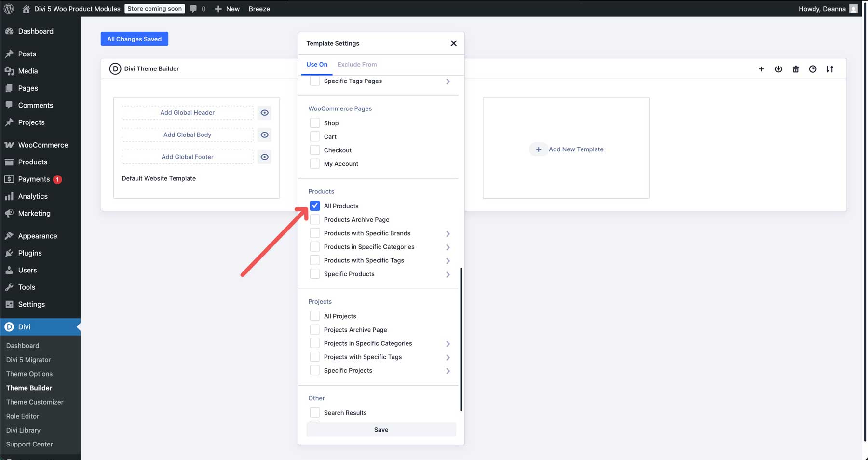Switch to the Exclude From tab

click(x=357, y=64)
